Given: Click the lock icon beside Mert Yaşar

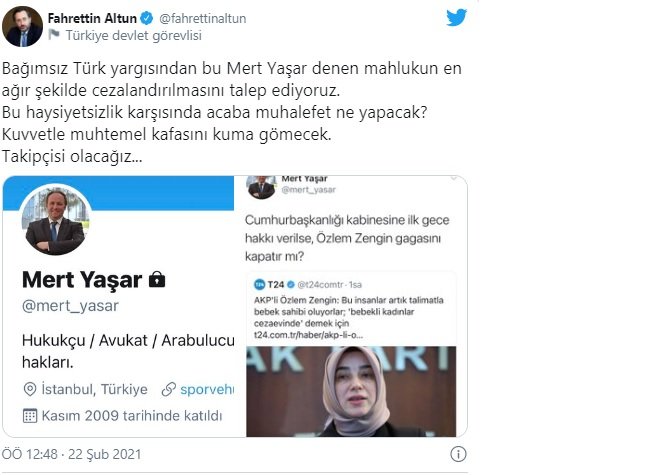Looking at the screenshot, I should (157, 279).
